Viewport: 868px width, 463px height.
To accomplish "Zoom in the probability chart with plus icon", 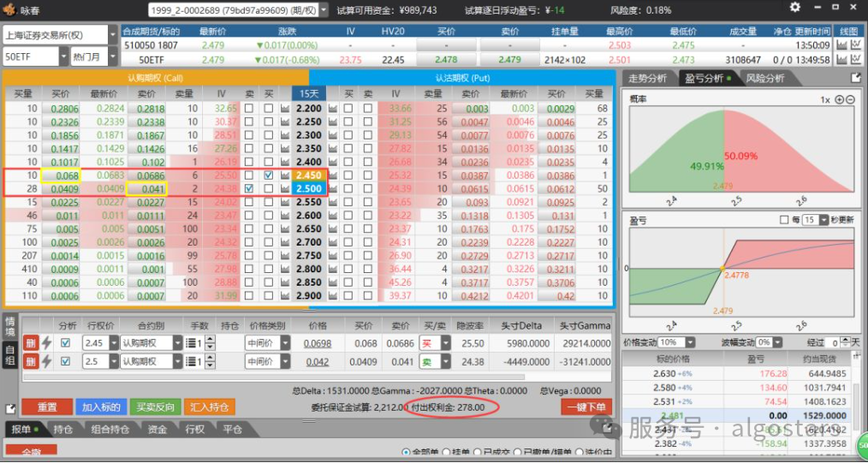I will (x=839, y=100).
